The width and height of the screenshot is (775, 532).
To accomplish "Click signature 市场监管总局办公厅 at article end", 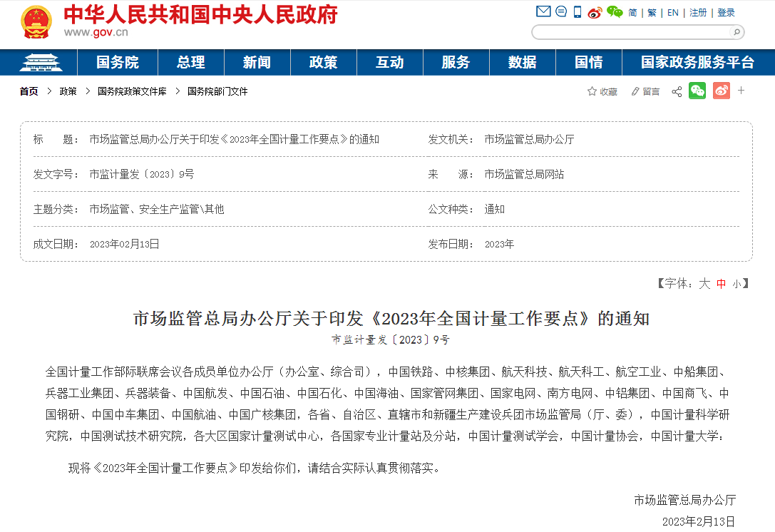I will (x=685, y=500).
